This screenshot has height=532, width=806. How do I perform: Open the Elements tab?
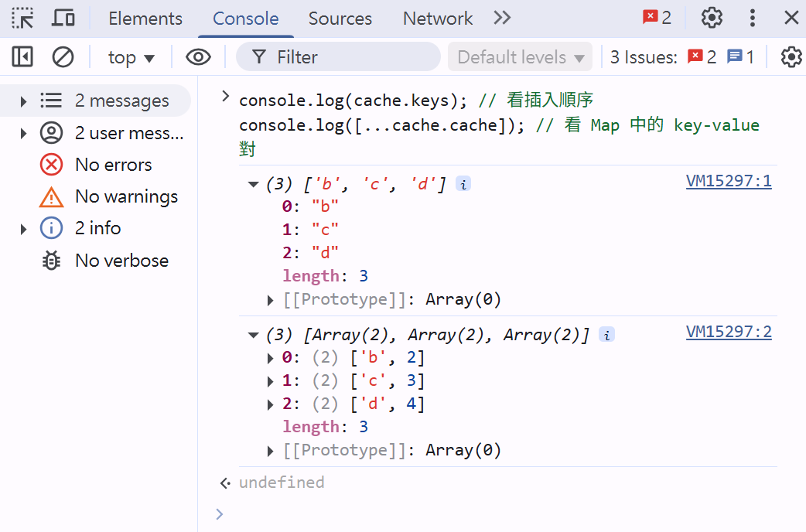pyautogui.click(x=145, y=19)
